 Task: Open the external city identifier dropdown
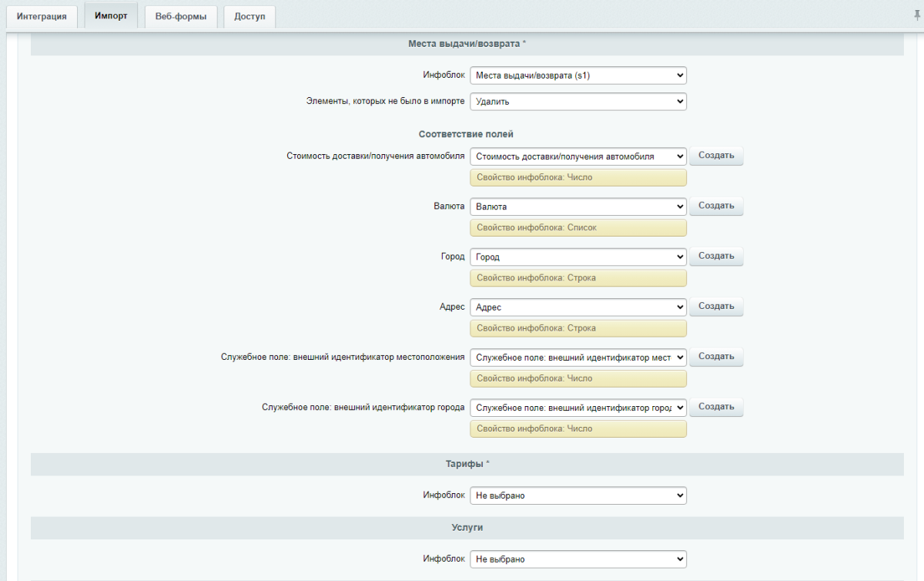click(x=577, y=407)
